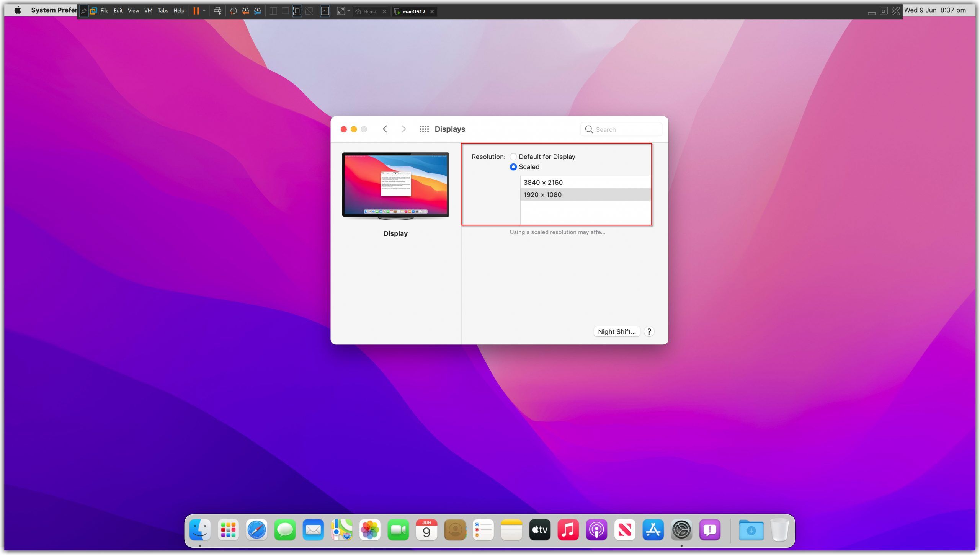Click the Displays help question mark

tap(649, 331)
